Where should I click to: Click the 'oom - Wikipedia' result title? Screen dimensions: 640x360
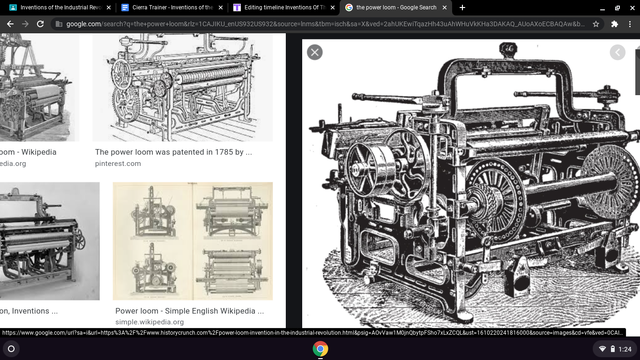tap(28, 152)
